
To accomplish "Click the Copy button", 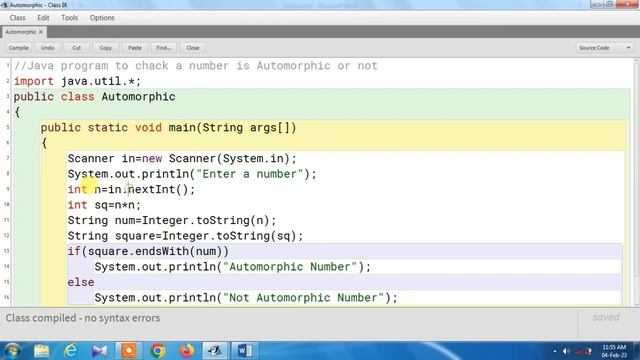I will (105, 48).
